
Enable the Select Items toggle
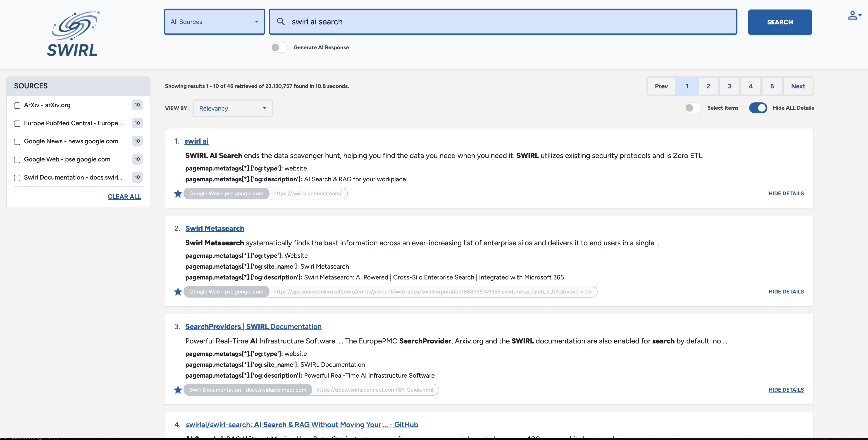[x=692, y=108]
